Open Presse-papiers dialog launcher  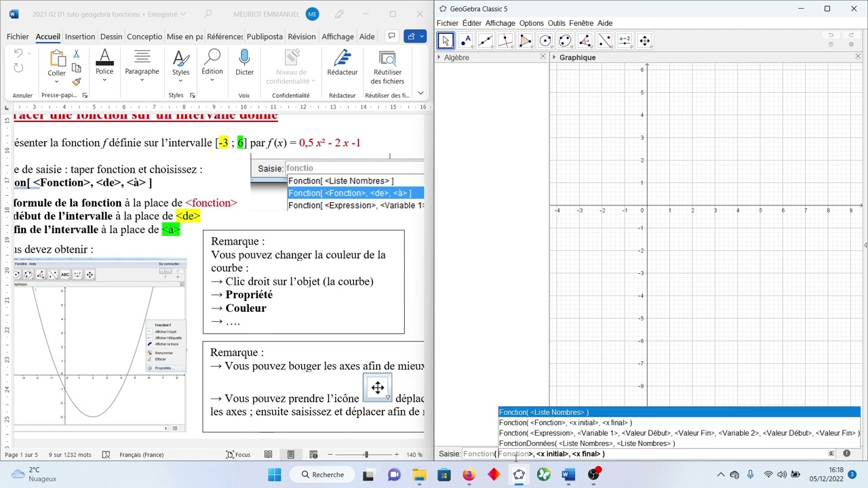85,96
